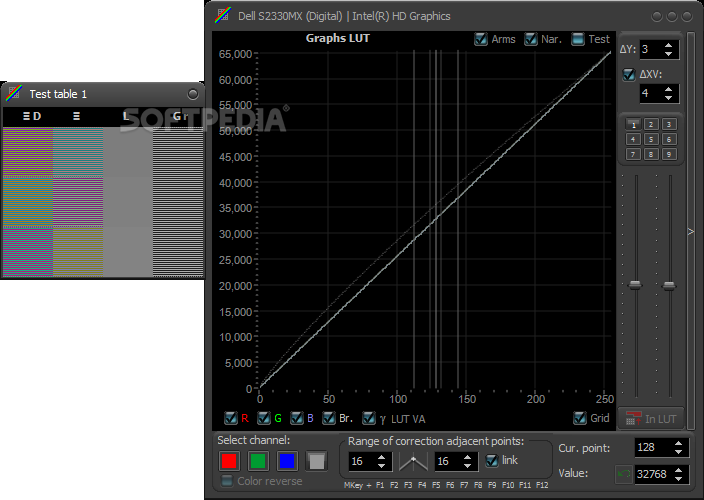Toggle the R curve checkbox
The image size is (704, 500).
click(231, 418)
